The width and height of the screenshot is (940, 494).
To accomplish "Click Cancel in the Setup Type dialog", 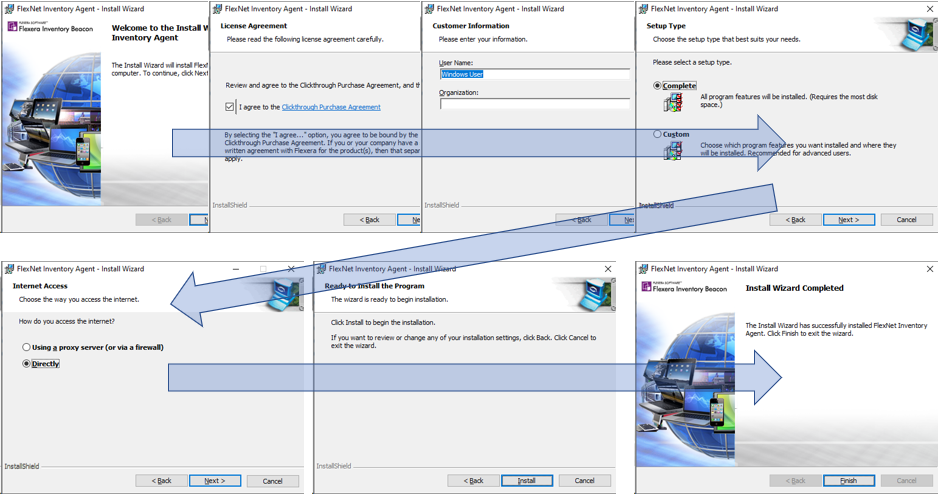I will (x=906, y=220).
